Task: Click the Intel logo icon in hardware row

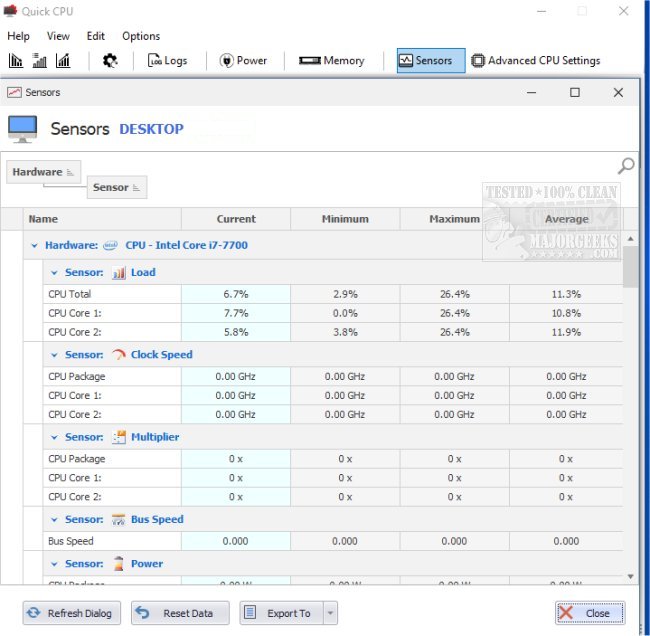Action: 110,245
